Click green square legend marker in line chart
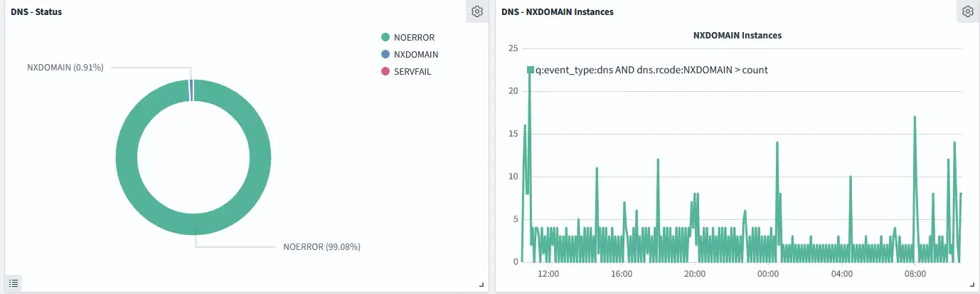This screenshot has height=294, width=980. pyautogui.click(x=531, y=70)
